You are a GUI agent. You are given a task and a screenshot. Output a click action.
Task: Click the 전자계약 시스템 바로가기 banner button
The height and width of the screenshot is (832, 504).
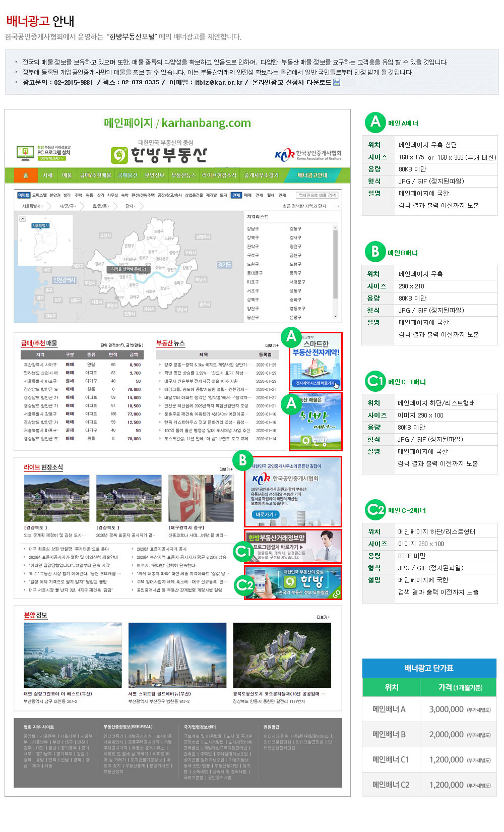click(x=316, y=383)
